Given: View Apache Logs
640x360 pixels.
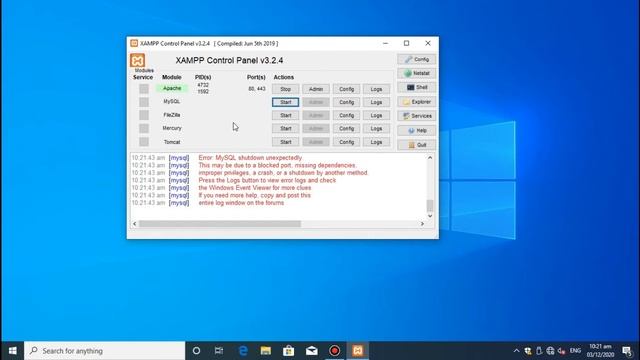Looking at the screenshot, I should 376,89.
